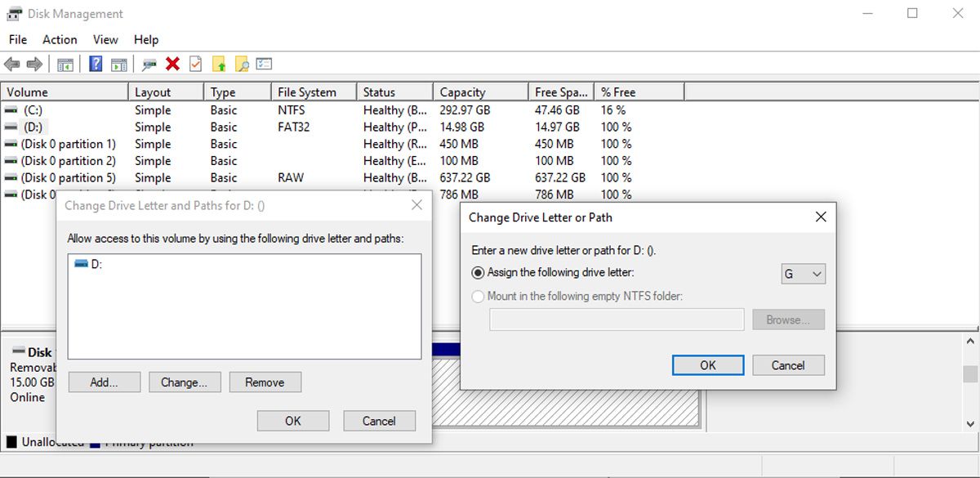This screenshot has width=980, height=478.
Task: Click the NTFS folder path input field
Action: coord(617,319)
